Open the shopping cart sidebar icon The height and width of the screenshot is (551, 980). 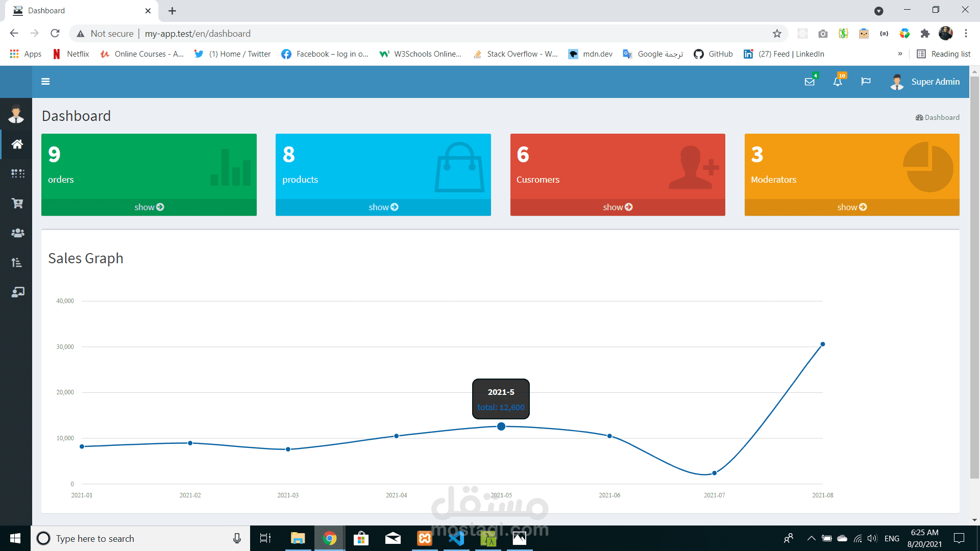[17, 204]
